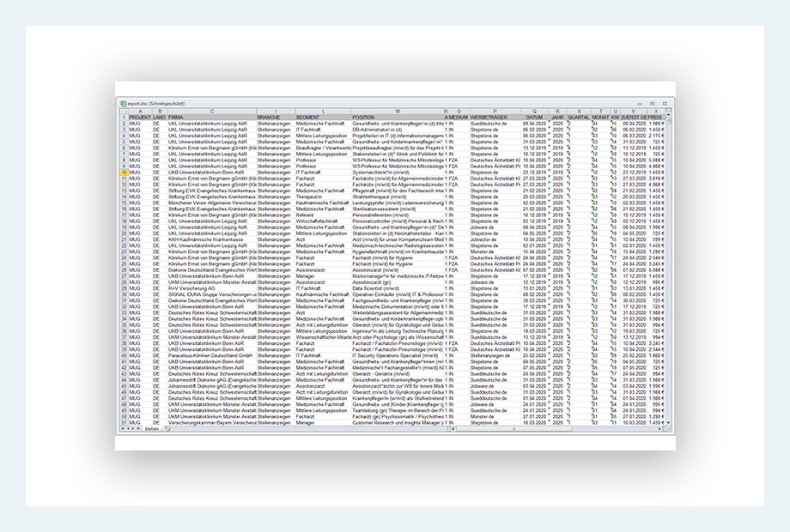Select column C by its header

click(x=212, y=112)
